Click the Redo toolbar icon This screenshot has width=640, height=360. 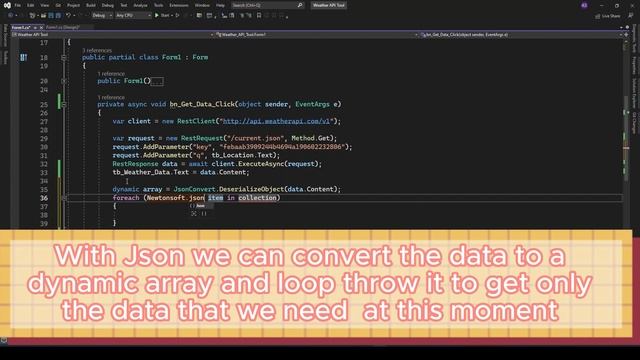(80, 16)
